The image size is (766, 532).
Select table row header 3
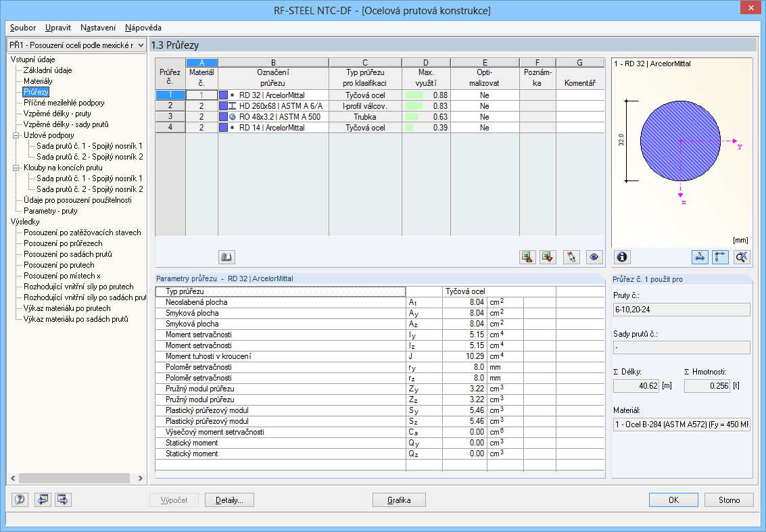(x=170, y=116)
